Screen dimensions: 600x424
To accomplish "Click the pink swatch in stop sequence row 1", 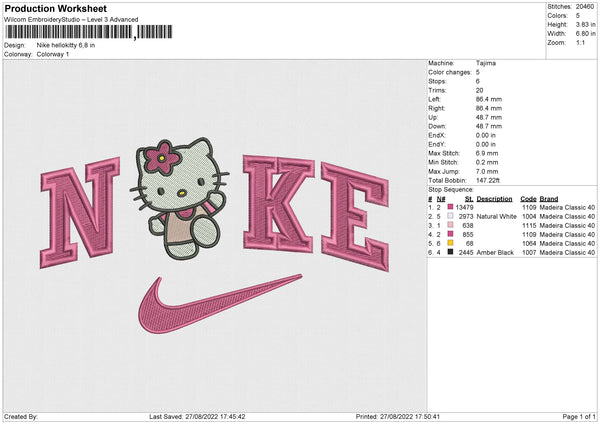I will pos(450,207).
